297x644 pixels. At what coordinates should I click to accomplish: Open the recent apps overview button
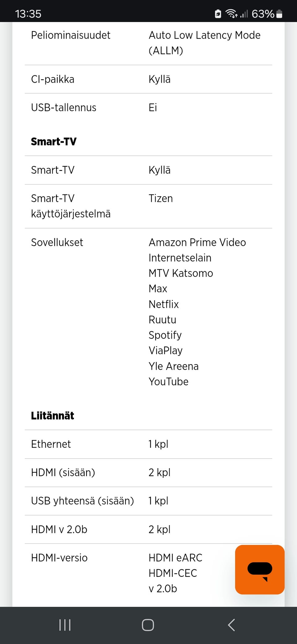(x=65, y=625)
